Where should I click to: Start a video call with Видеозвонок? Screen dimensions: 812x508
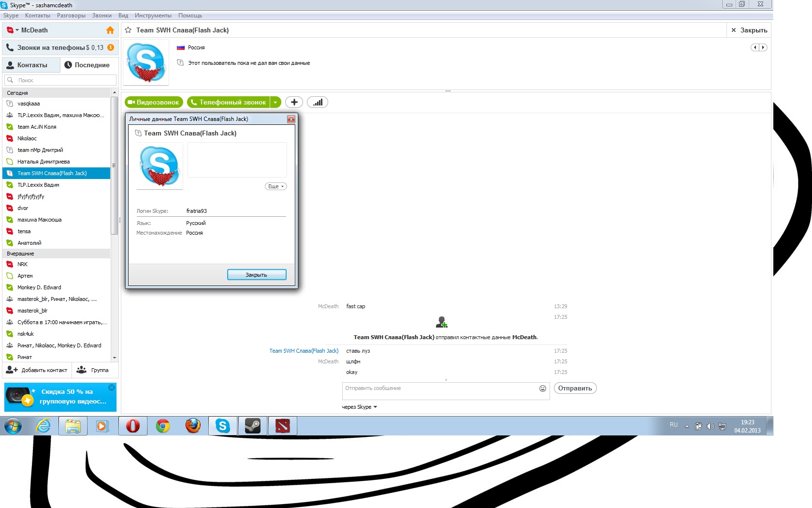[154, 102]
